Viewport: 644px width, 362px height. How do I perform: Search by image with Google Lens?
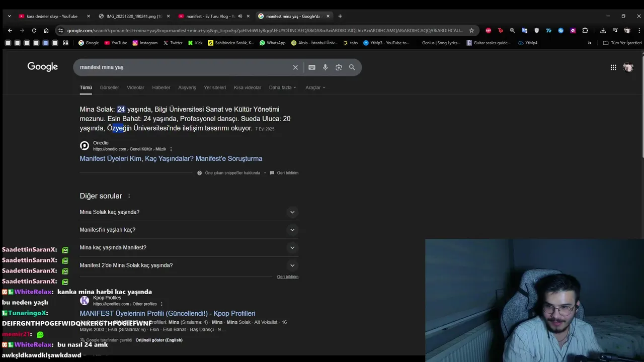339,67
